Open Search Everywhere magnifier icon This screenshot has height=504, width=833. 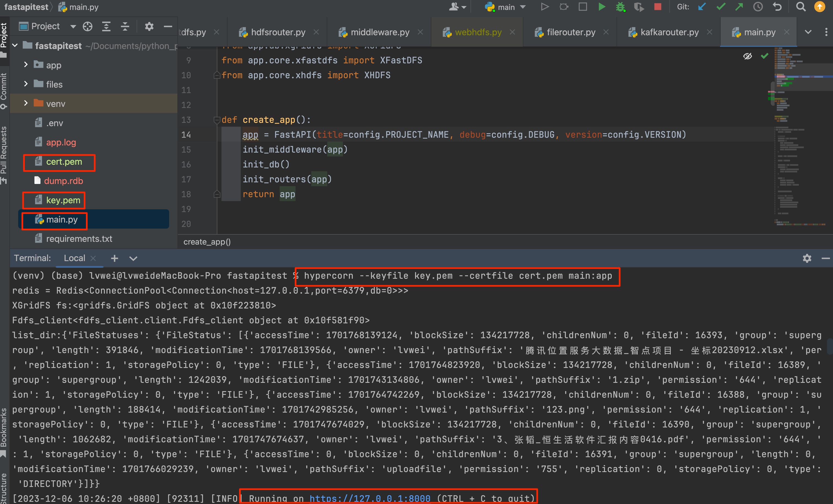tap(800, 7)
